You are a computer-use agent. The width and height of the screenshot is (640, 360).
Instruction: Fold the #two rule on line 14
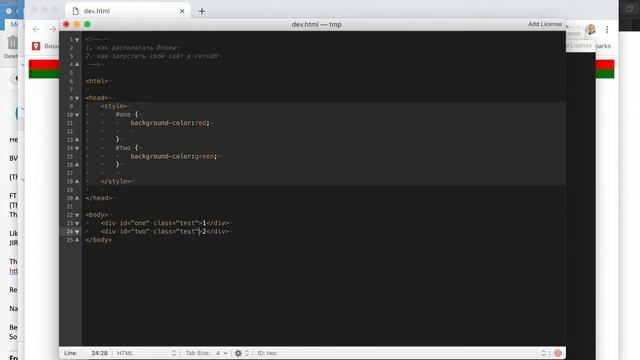77,148
